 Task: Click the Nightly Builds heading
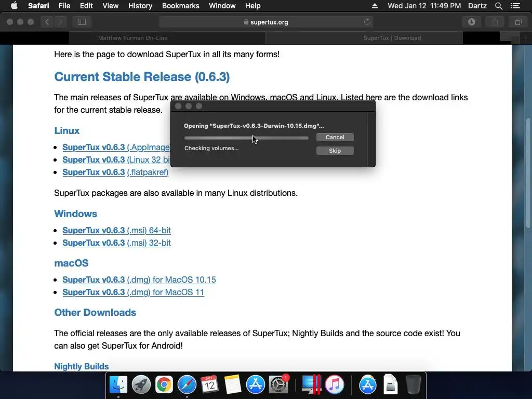pyautogui.click(x=82, y=366)
